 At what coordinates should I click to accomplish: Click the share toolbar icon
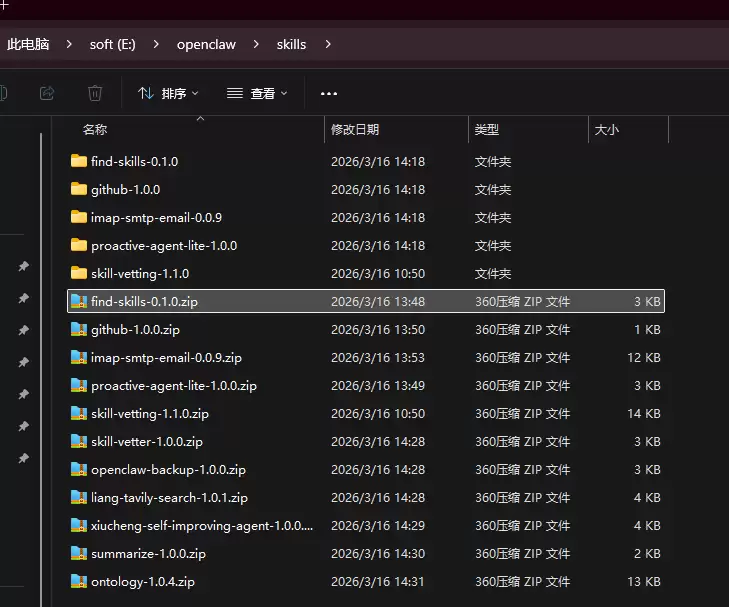pos(47,93)
